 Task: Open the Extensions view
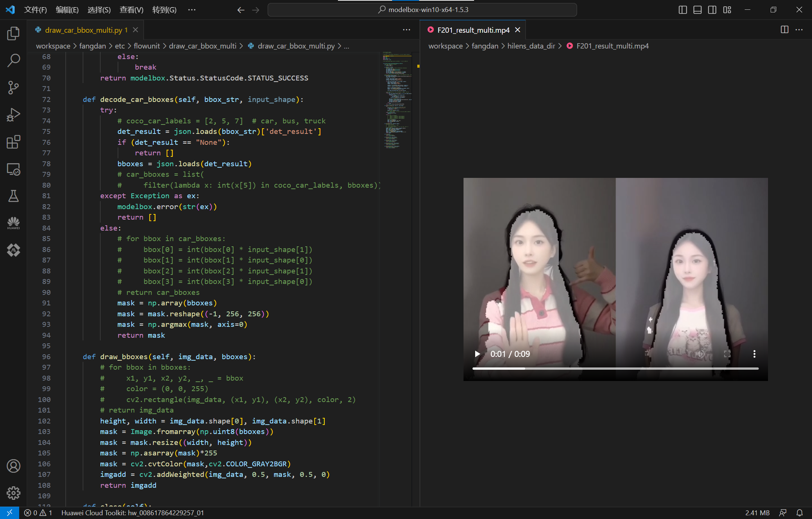click(x=14, y=142)
